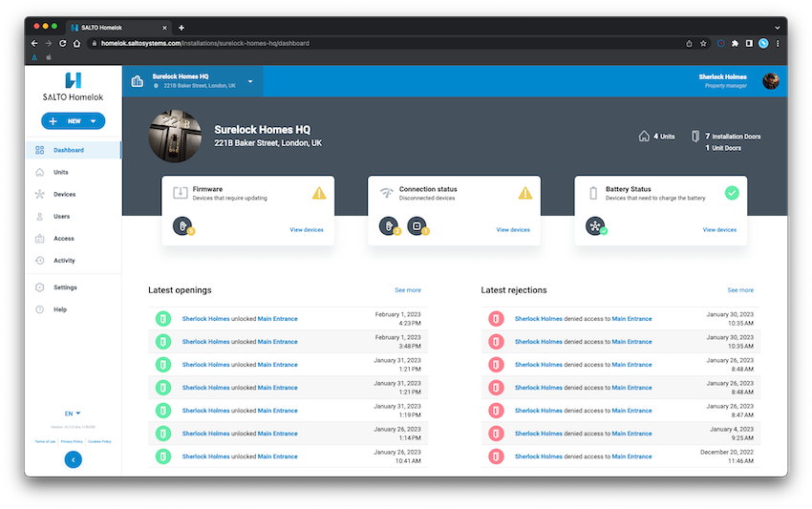Open the EN language dropdown

(73, 414)
